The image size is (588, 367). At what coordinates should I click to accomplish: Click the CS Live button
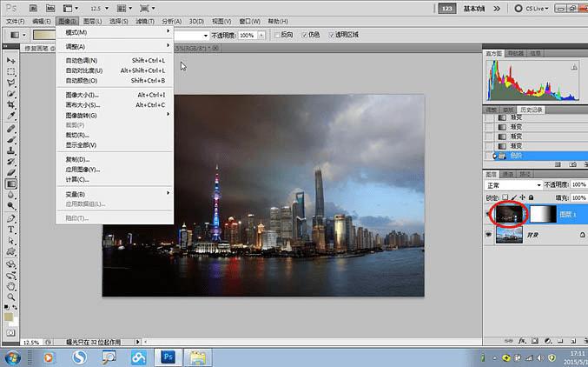532,9
